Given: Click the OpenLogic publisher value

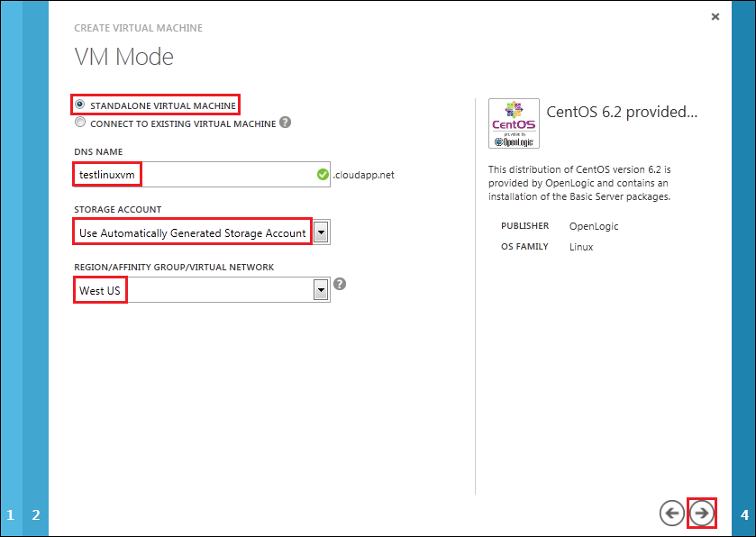Looking at the screenshot, I should point(594,226).
